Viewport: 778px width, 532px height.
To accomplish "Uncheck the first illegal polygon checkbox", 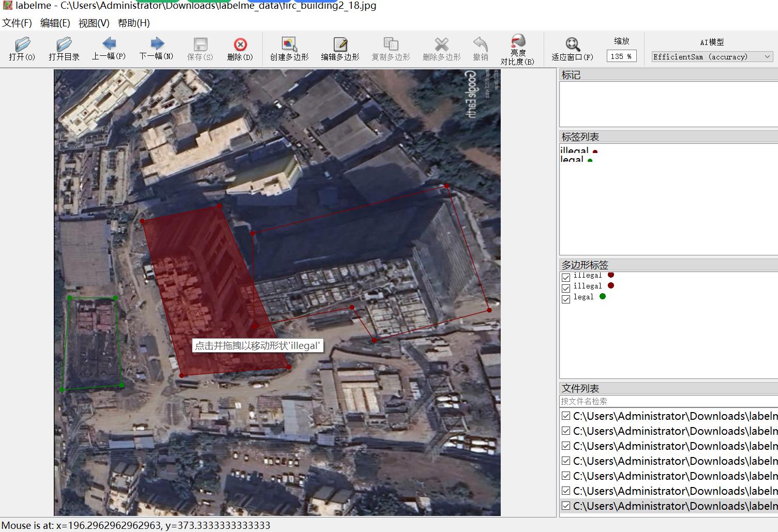I will 566,277.
